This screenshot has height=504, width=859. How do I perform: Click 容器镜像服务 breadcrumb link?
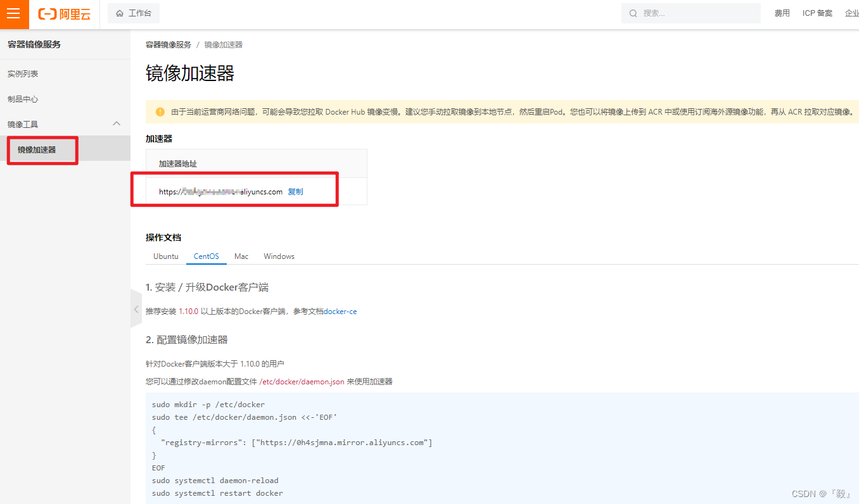pos(169,45)
